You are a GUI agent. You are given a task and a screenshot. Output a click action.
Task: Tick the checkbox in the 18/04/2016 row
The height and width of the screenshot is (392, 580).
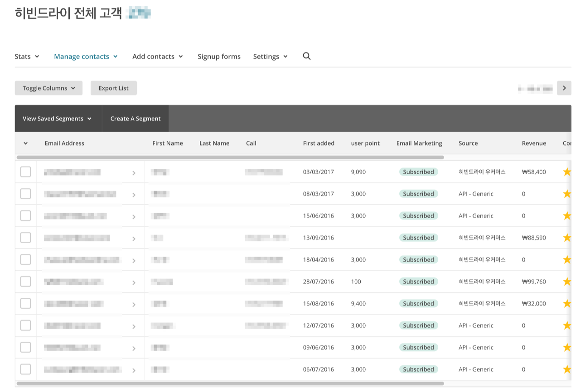[26, 259]
